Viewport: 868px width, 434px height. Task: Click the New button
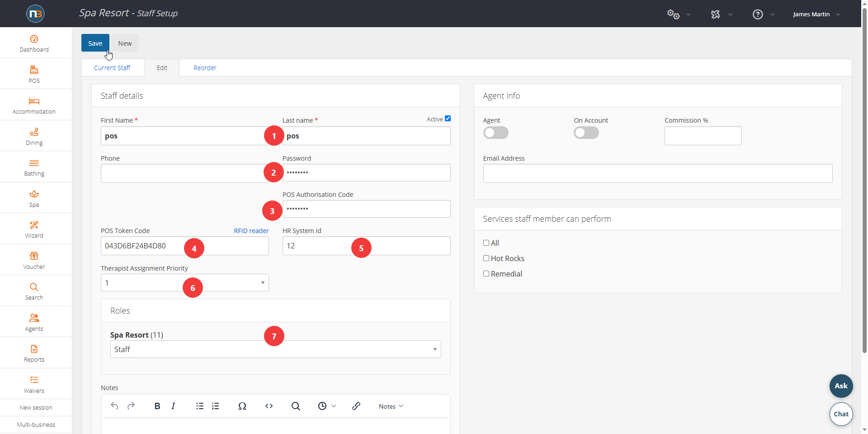point(125,43)
